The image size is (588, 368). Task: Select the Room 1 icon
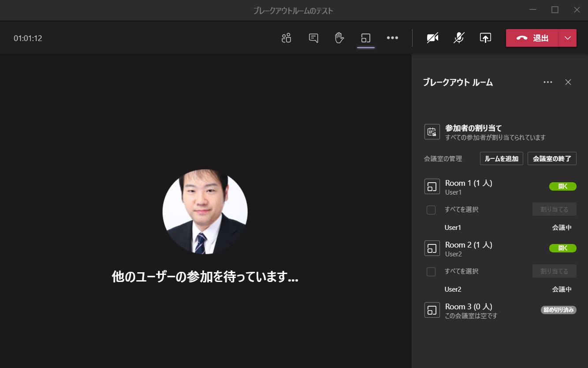tap(432, 186)
